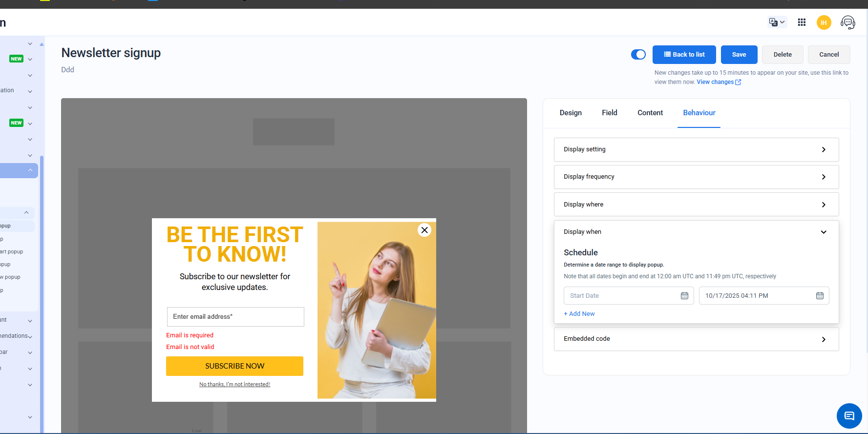Click the Save button
Screen dimensions: 868x434
(739, 55)
